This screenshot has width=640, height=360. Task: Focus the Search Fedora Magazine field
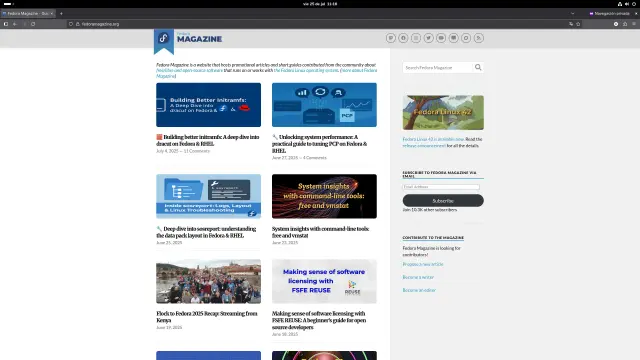(438, 67)
